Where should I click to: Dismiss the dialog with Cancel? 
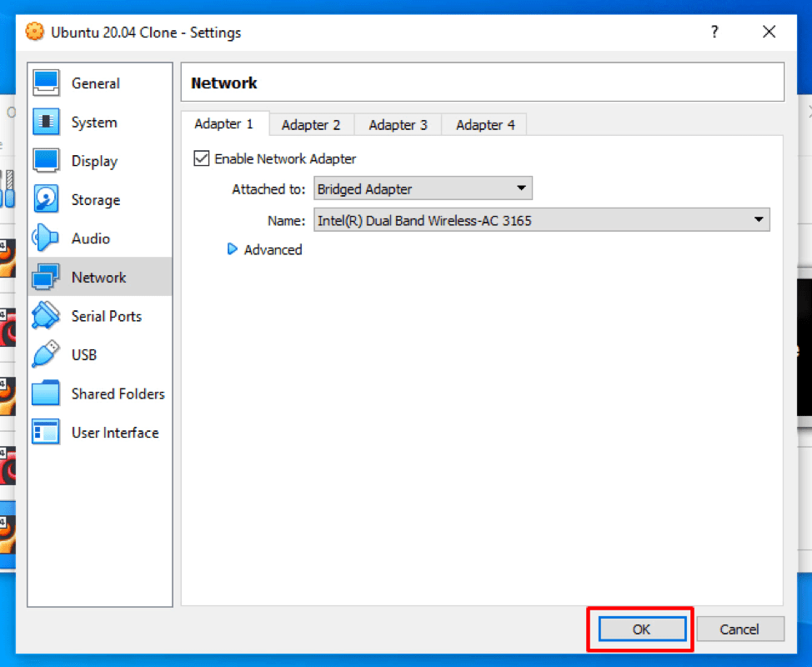[740, 629]
